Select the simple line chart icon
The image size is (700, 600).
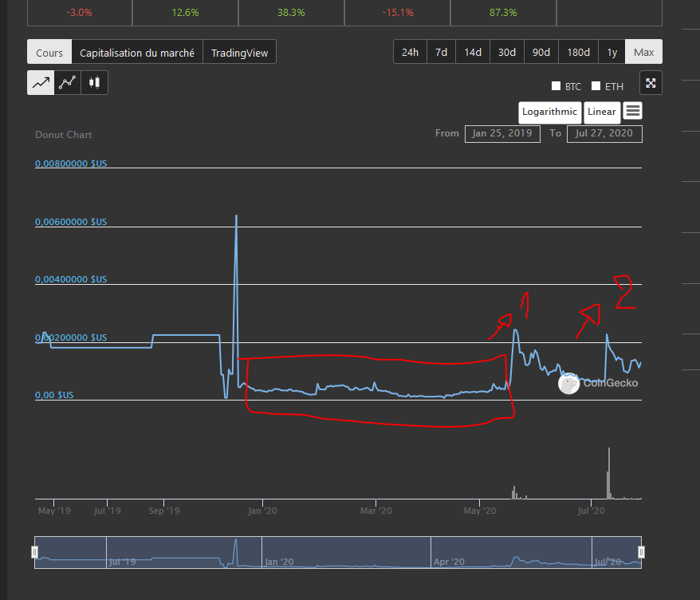(41, 83)
